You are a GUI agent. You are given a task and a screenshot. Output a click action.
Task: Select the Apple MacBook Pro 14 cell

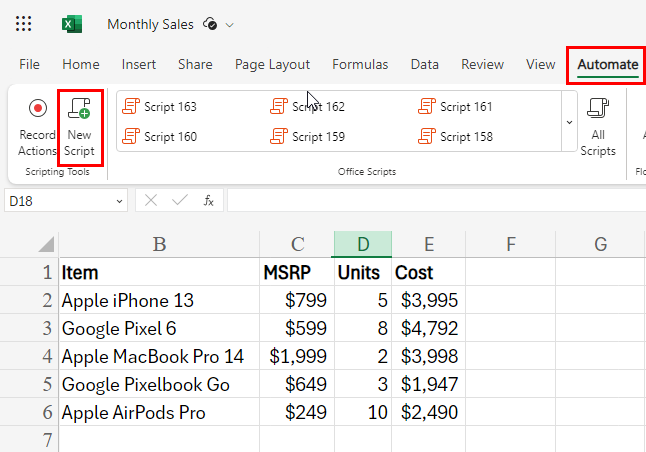click(x=159, y=356)
